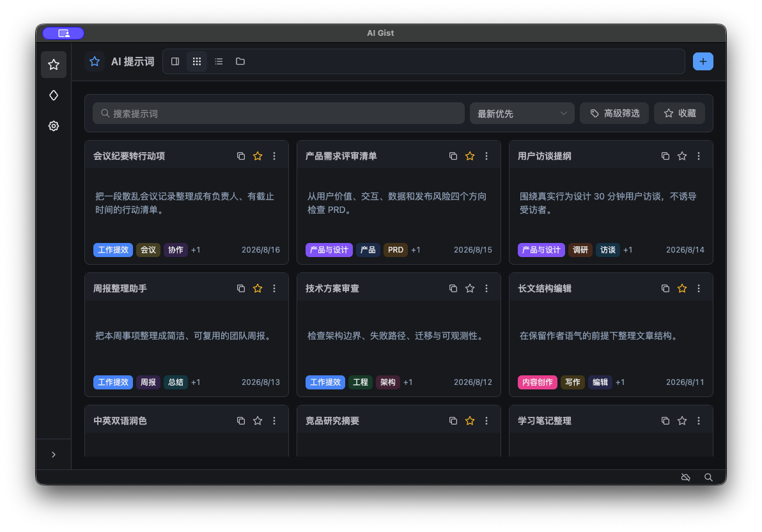Switch to list view
The height and width of the screenshot is (532, 762).
click(219, 61)
